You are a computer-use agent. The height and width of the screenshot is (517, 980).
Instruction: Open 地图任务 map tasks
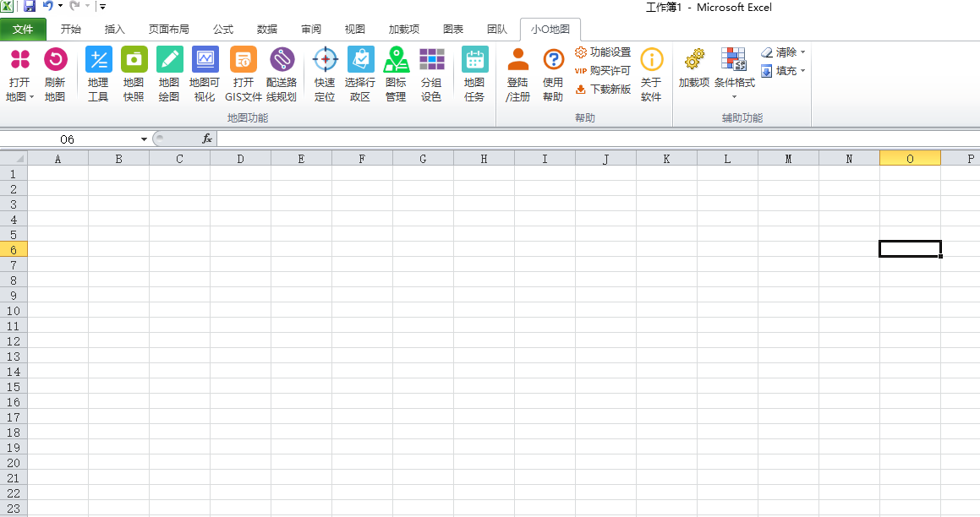pyautogui.click(x=474, y=59)
